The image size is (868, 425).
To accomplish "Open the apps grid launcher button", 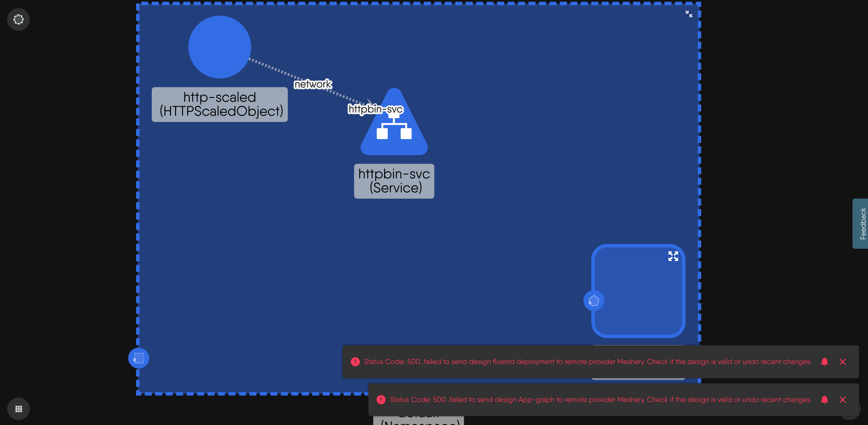I will point(19,409).
